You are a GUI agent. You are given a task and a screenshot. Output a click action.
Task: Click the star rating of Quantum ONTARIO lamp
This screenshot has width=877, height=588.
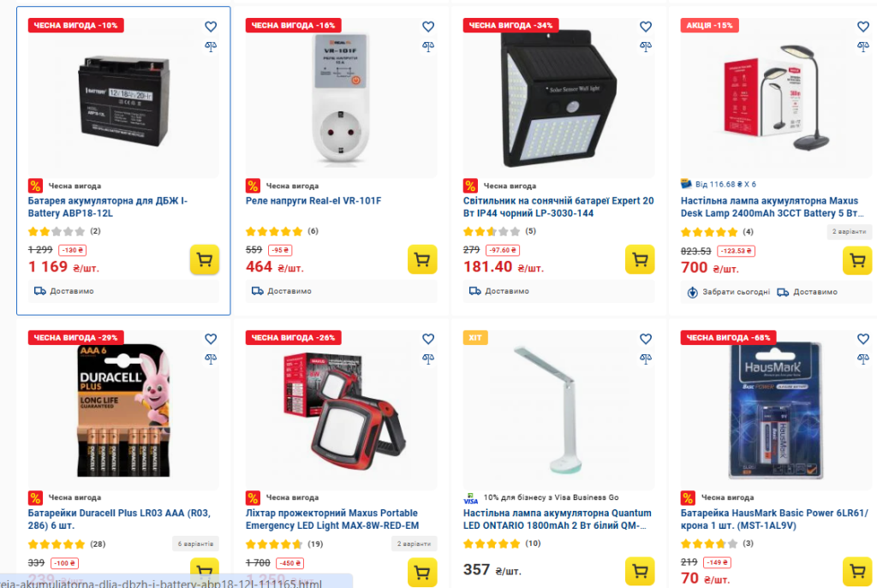492,543
